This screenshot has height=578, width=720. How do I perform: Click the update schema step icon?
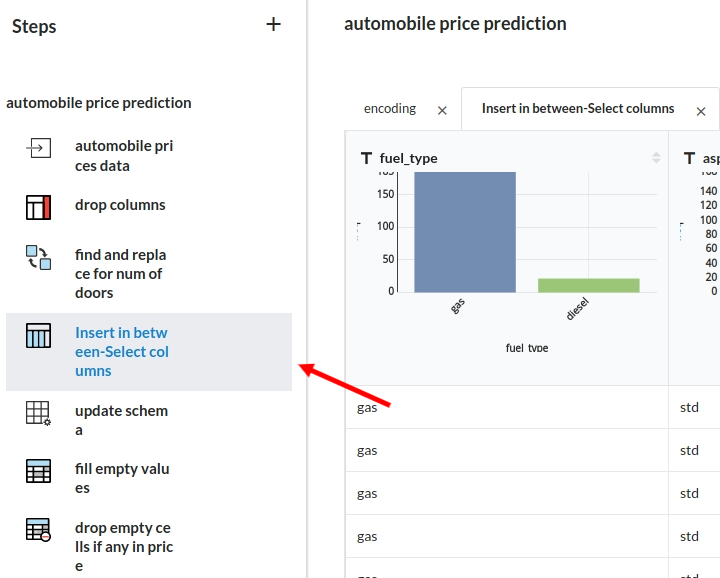click(38, 413)
